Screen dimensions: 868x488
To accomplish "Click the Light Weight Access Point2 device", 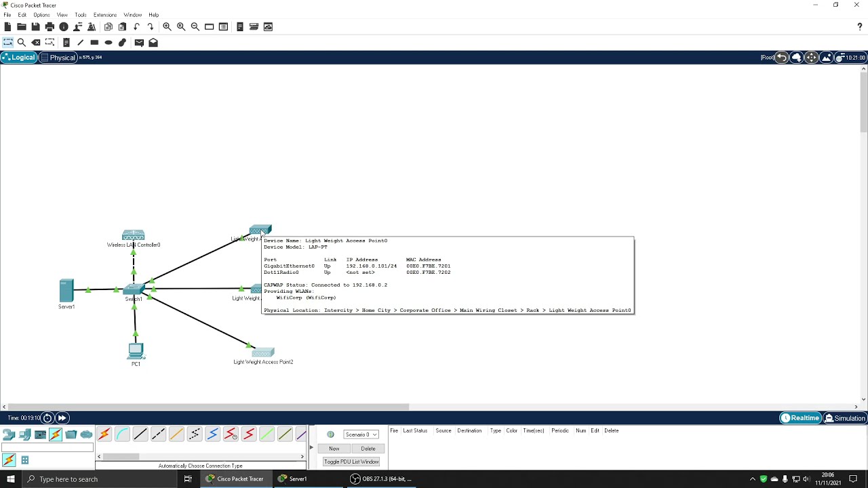I will [263, 352].
